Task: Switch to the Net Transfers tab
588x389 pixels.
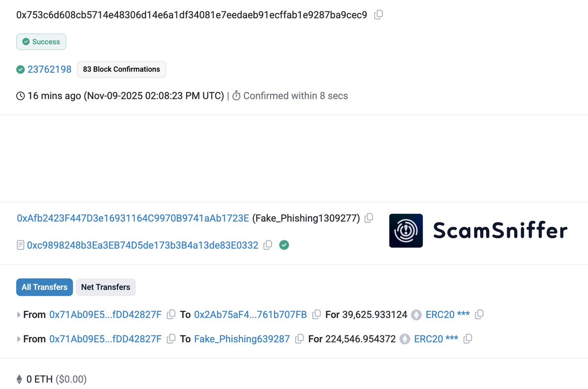Action: (x=105, y=287)
